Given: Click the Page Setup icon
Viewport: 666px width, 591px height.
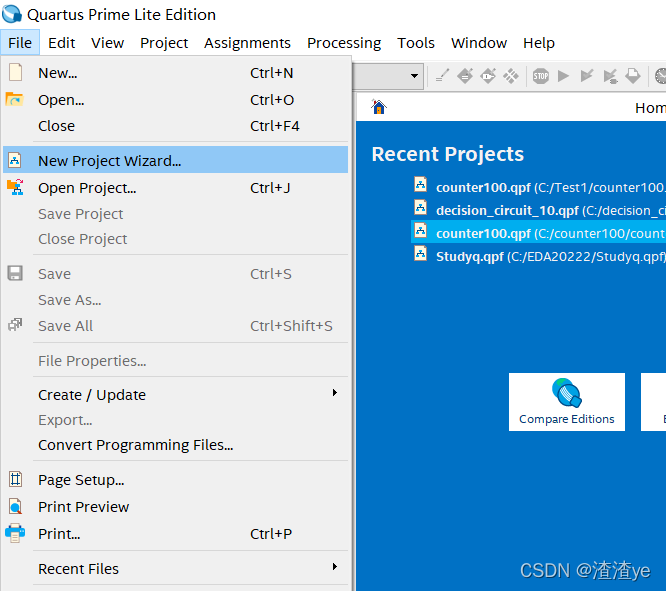Looking at the screenshot, I should click(15, 479).
